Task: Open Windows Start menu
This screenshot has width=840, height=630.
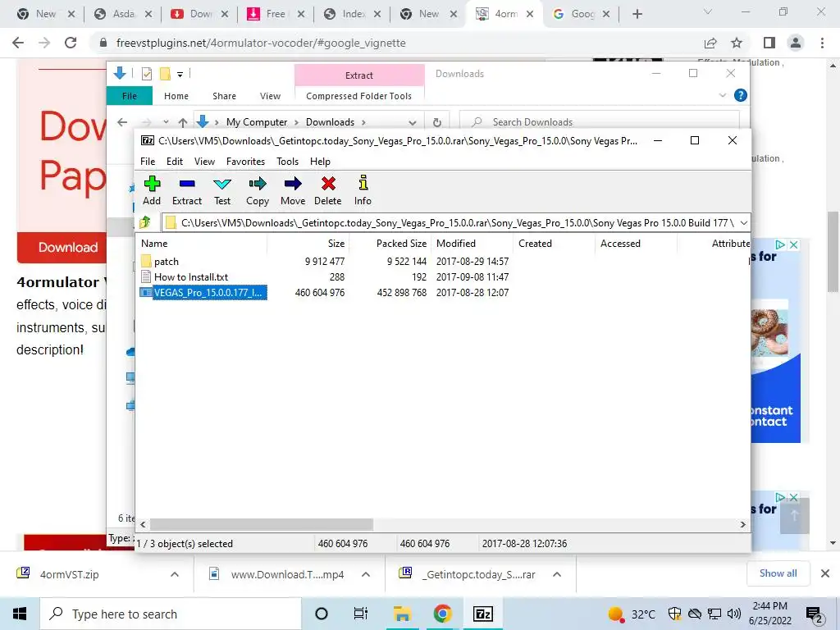Action: coord(20,614)
